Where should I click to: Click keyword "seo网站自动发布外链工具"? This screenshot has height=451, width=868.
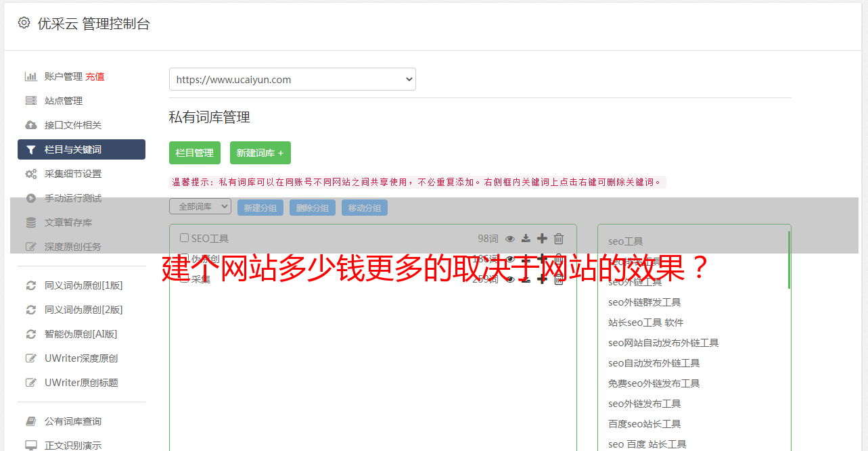(664, 343)
